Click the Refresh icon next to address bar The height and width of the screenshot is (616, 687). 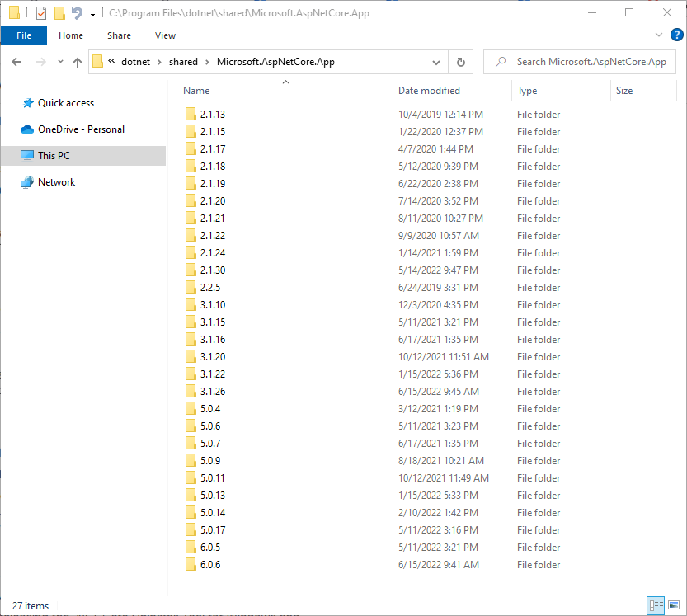click(x=460, y=62)
